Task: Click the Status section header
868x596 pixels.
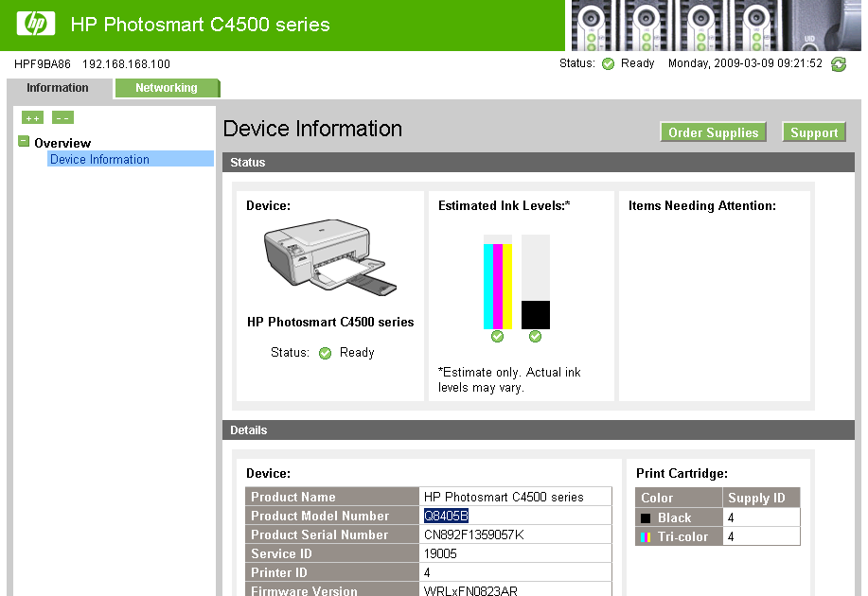Action: 538,162
